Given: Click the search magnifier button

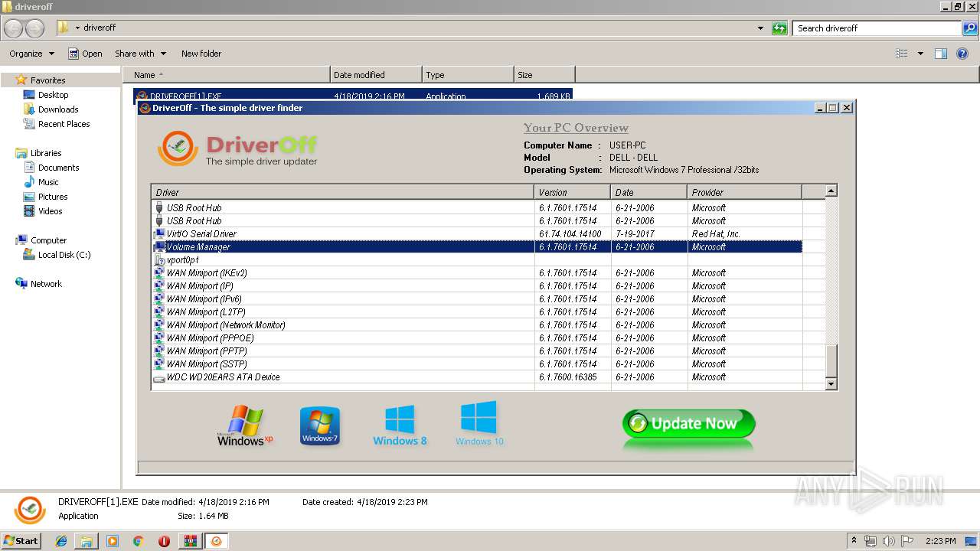Looking at the screenshot, I should click(970, 28).
